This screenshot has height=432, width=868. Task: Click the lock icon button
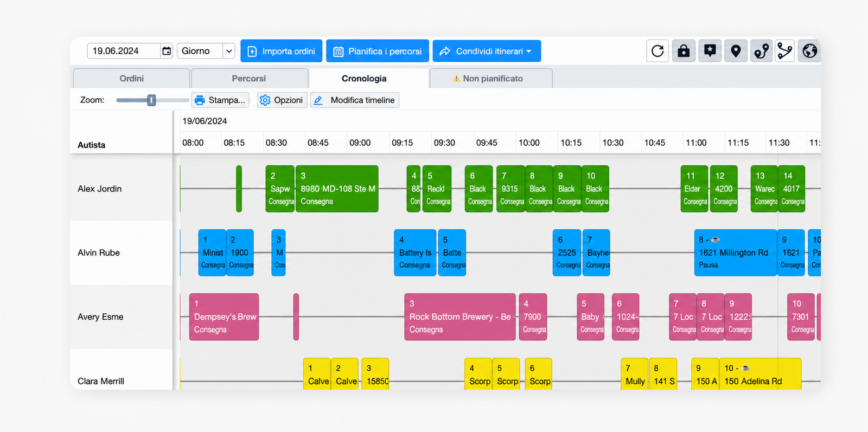point(684,51)
